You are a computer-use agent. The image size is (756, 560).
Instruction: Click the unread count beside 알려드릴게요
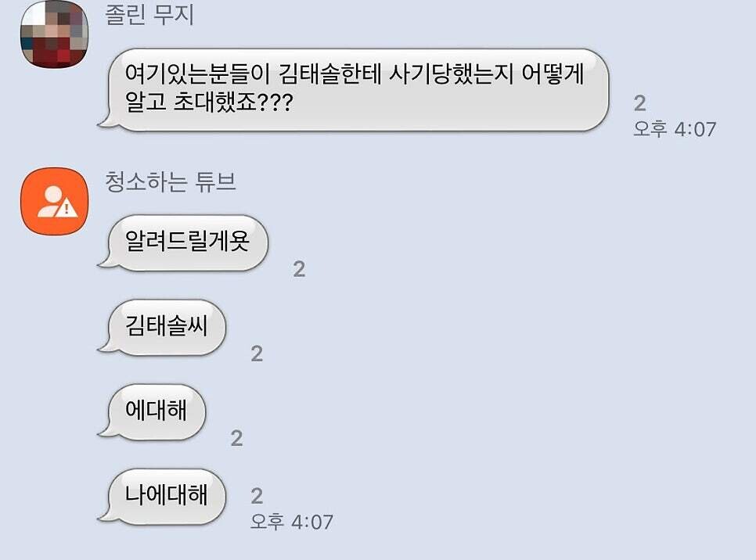(x=300, y=269)
